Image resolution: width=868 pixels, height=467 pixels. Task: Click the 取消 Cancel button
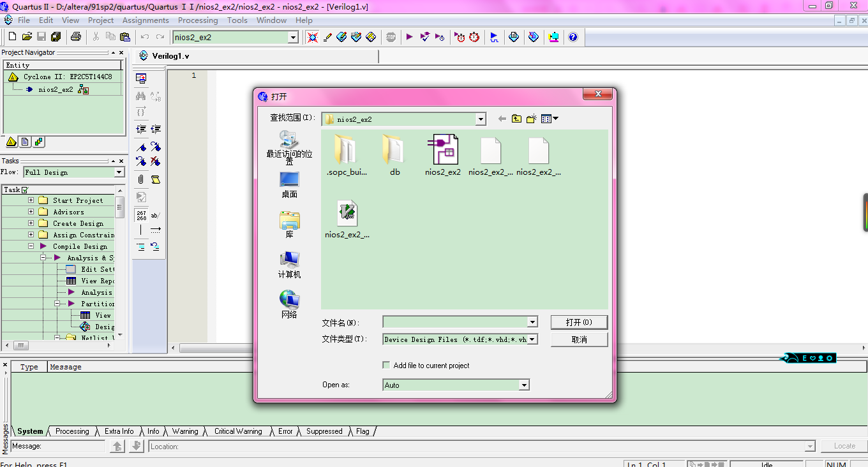click(x=579, y=340)
